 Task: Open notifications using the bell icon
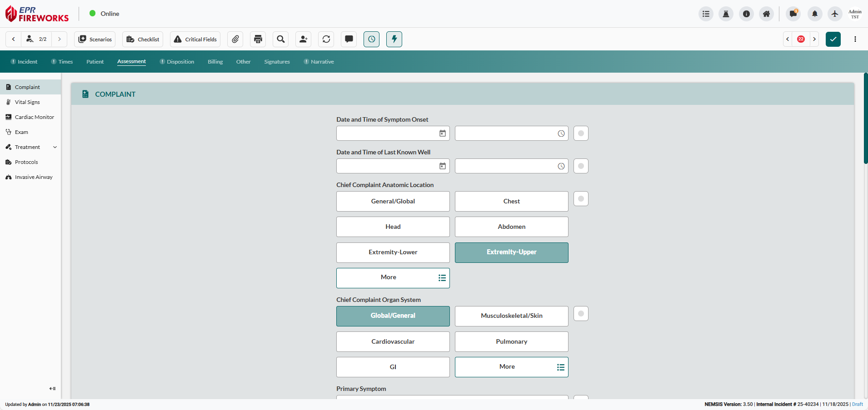[x=814, y=14]
